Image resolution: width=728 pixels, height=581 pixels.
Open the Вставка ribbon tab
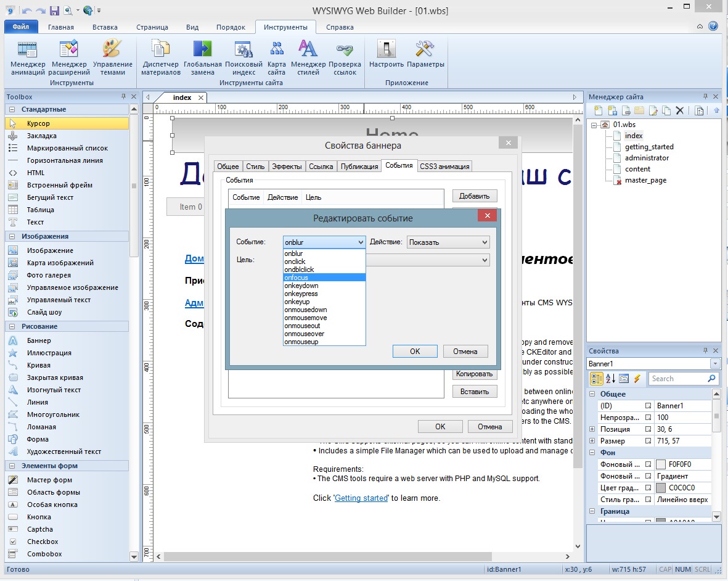pyautogui.click(x=105, y=27)
